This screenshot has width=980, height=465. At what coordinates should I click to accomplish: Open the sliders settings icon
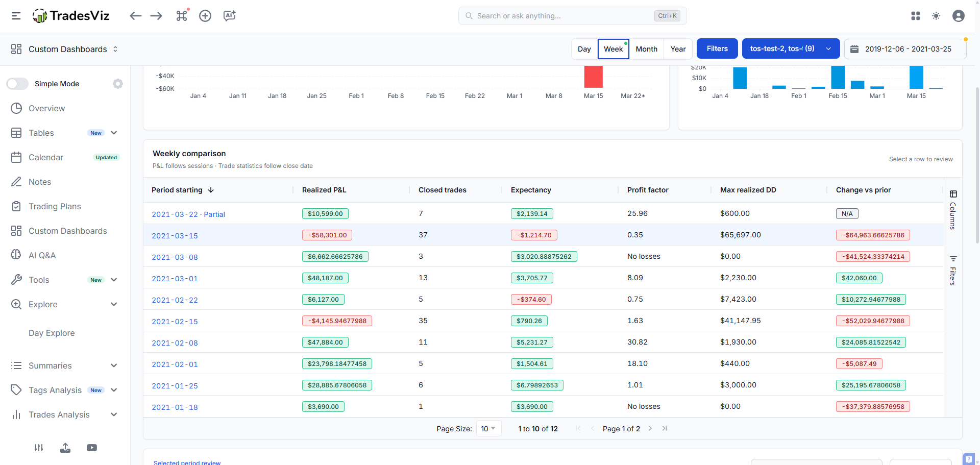(x=39, y=448)
